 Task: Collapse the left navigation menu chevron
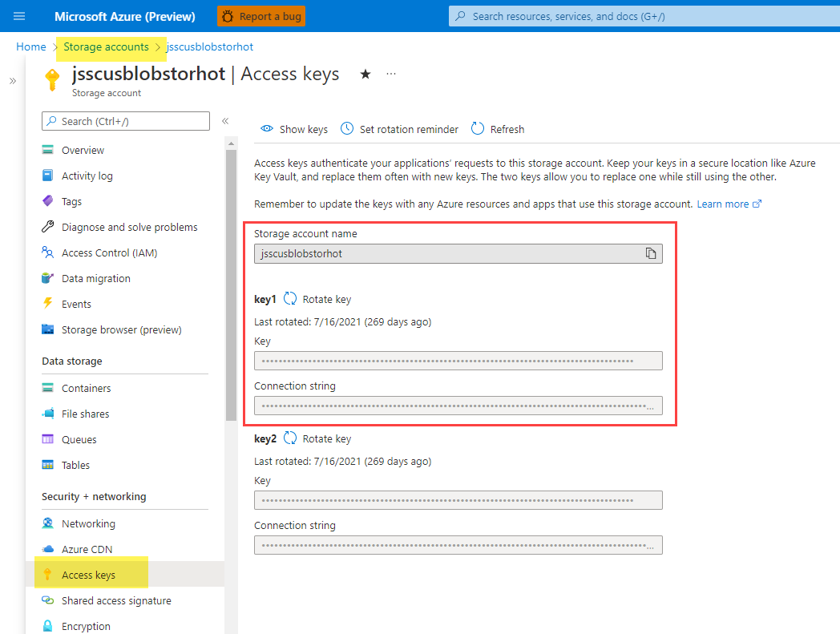point(225,121)
